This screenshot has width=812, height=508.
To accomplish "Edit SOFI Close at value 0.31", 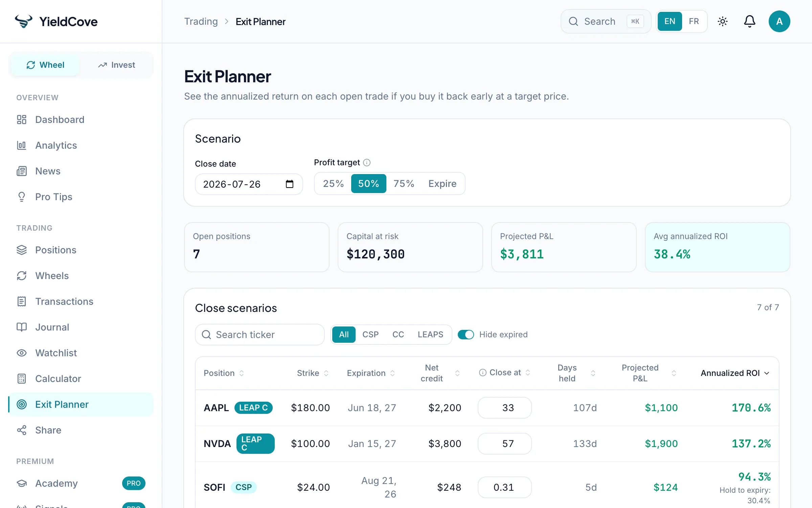I will 504,487.
